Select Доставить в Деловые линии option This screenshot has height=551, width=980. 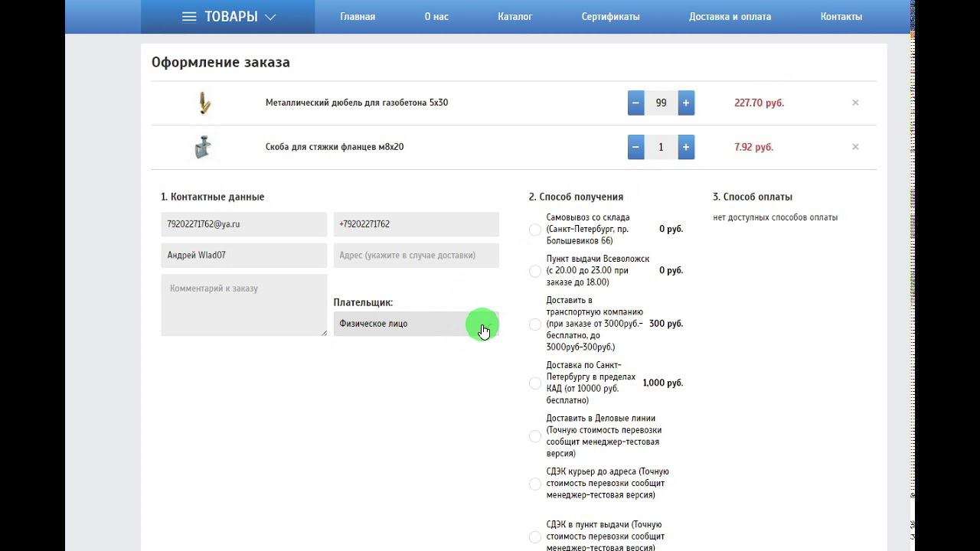(x=535, y=436)
